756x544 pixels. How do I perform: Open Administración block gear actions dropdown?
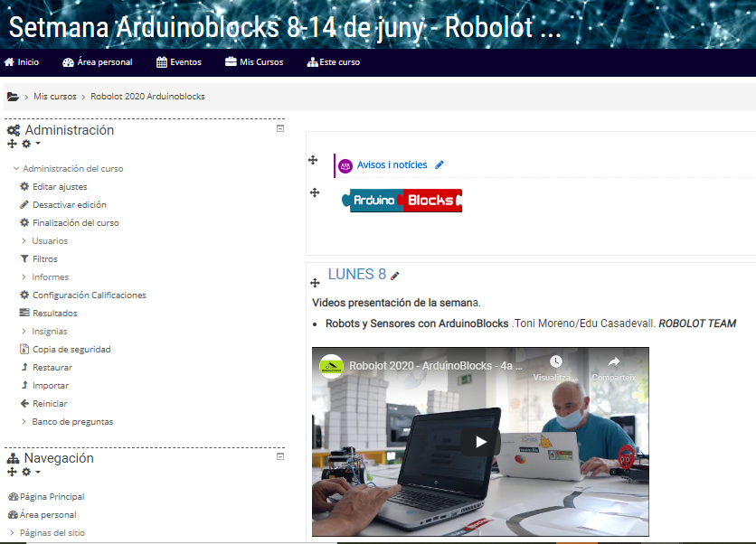tap(31, 144)
